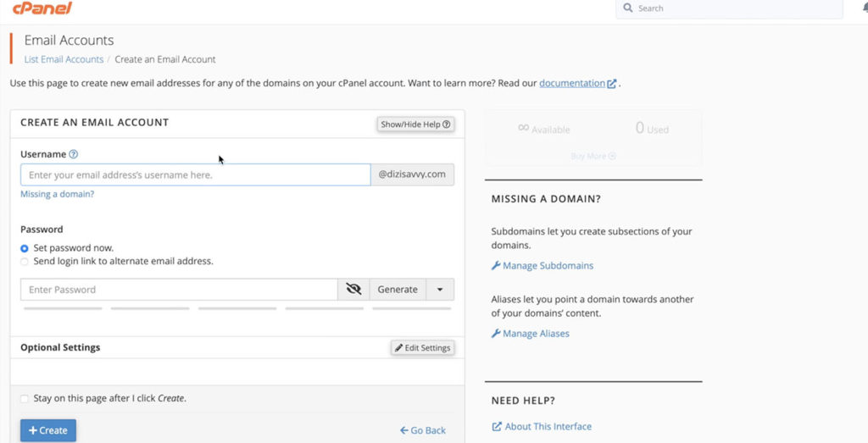Click the password strength meter bar
The height and width of the screenshot is (443, 868).
coord(237,308)
